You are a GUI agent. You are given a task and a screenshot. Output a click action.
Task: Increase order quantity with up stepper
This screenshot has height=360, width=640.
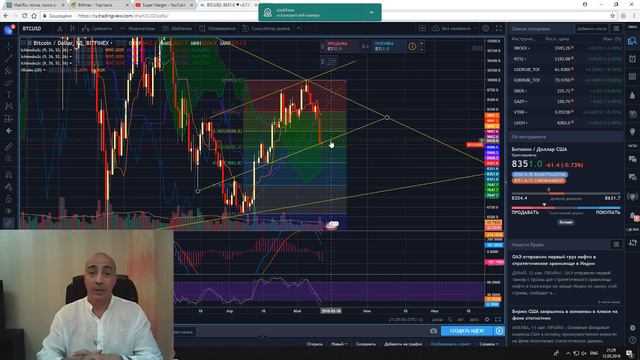click(x=422, y=43)
